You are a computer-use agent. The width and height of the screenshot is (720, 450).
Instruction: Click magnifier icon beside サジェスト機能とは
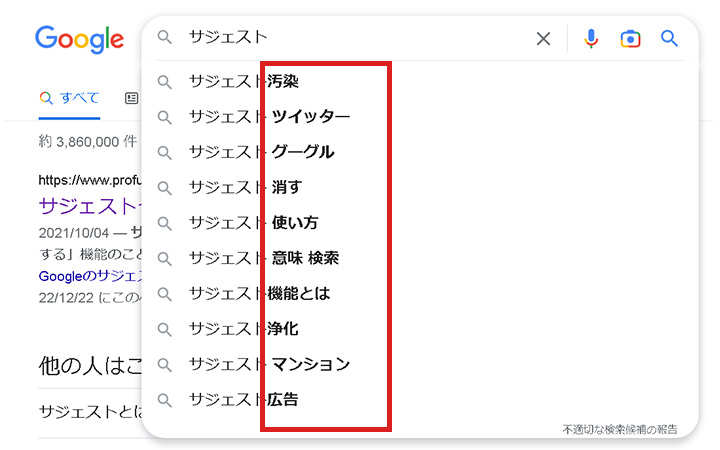tap(164, 294)
